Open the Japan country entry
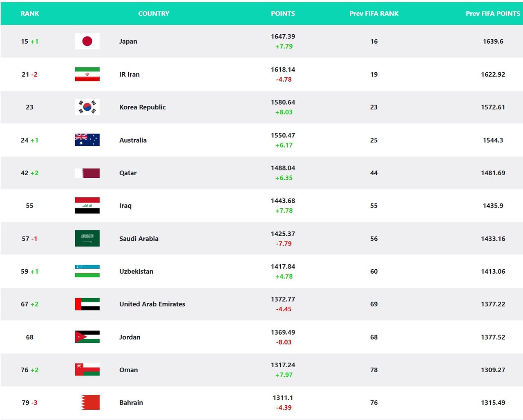523x420 pixels. point(128,41)
